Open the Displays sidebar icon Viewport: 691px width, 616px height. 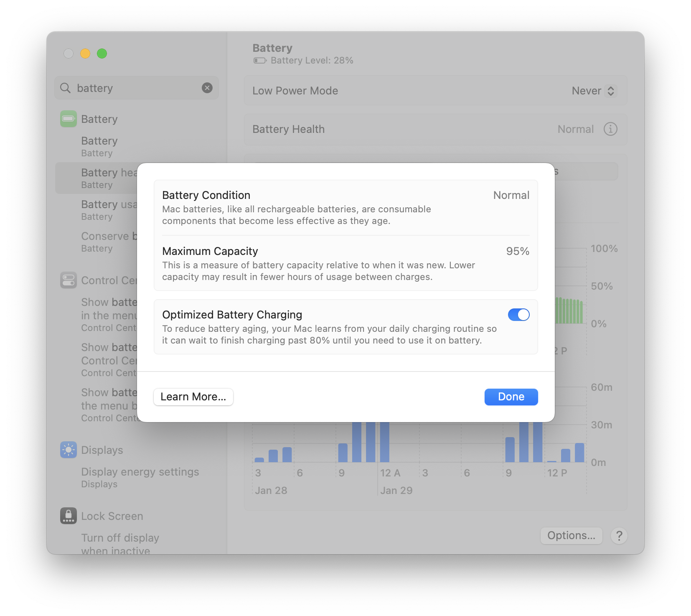click(69, 450)
